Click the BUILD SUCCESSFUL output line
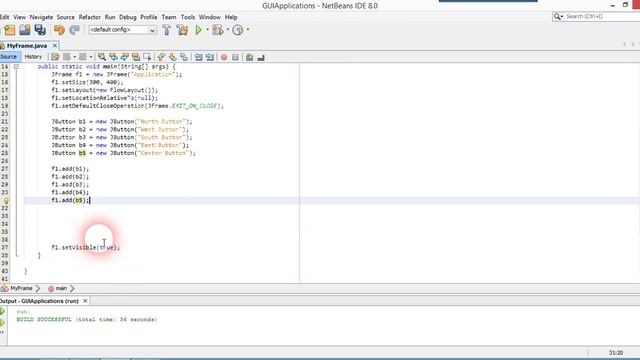Viewport: 640px width, 360px height. coord(87,319)
